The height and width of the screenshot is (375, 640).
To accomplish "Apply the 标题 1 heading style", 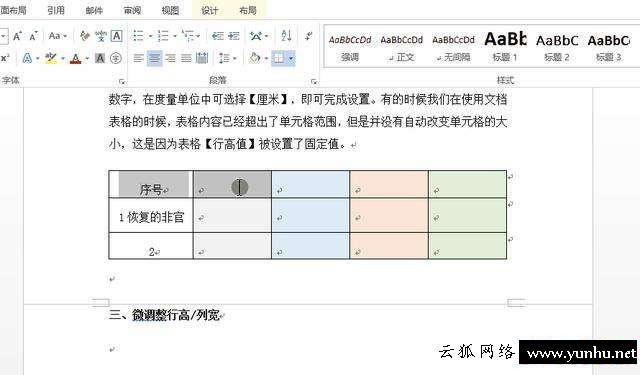I will tap(505, 47).
